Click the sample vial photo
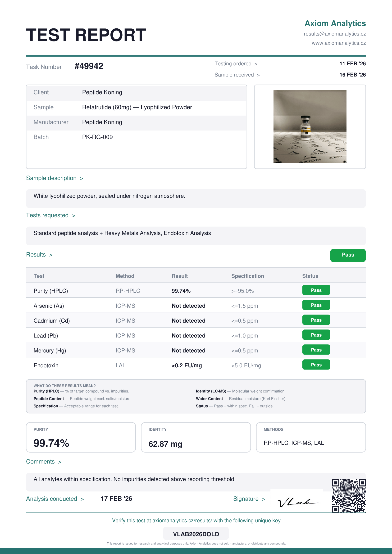The height and width of the screenshot is (554, 392). pos(310,127)
